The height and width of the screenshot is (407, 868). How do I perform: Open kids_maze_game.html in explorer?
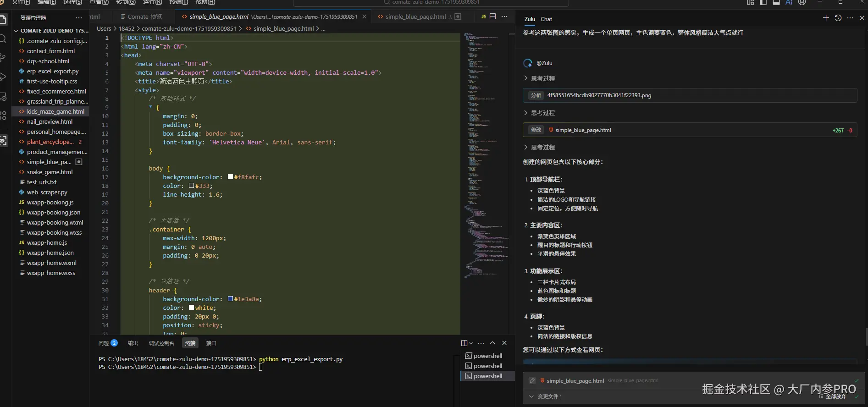coord(50,111)
